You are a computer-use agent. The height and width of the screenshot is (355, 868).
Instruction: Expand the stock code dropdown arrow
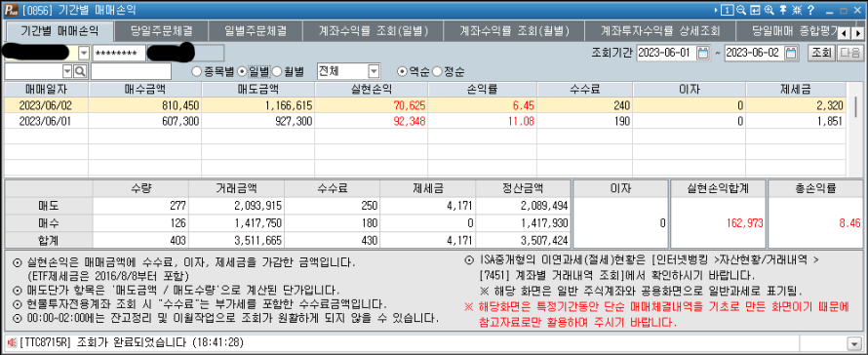67,71
